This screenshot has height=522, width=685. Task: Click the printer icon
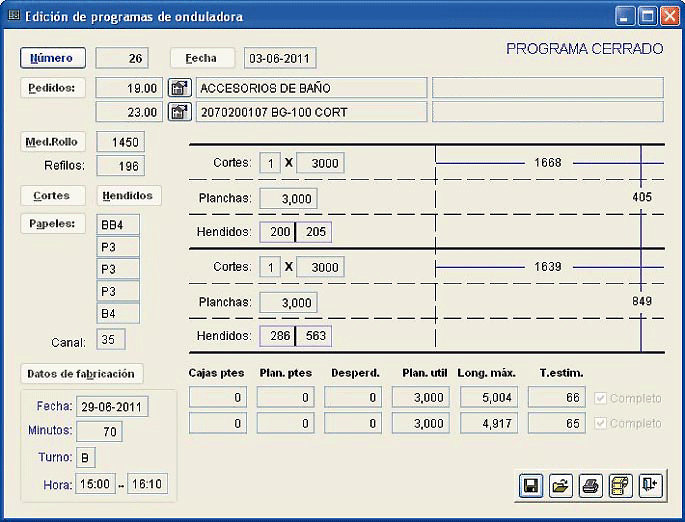pos(591,485)
